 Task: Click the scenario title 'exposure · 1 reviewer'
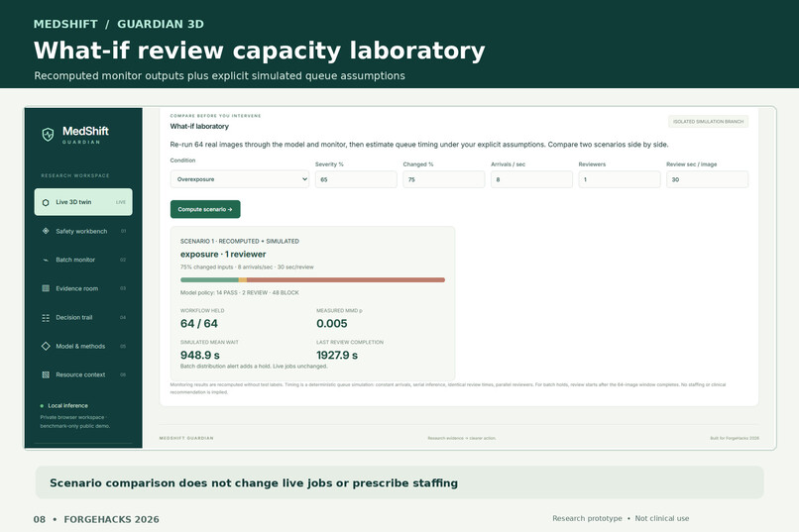click(x=223, y=254)
